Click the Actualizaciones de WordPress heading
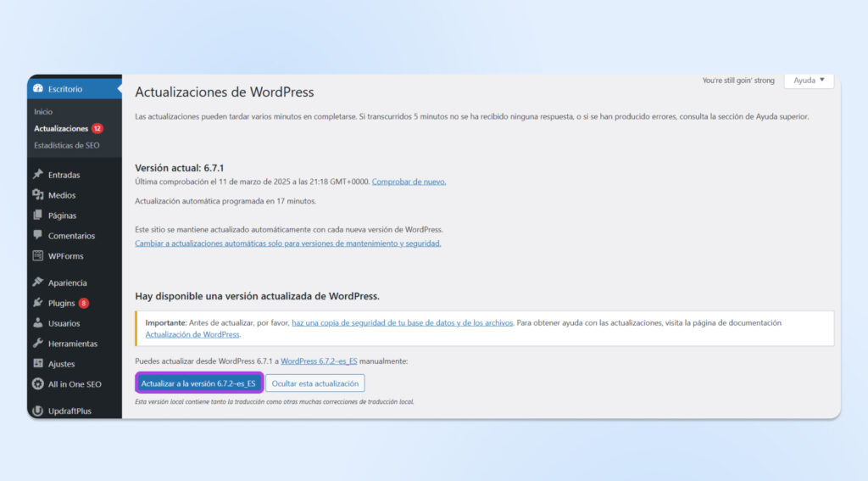 224,92
